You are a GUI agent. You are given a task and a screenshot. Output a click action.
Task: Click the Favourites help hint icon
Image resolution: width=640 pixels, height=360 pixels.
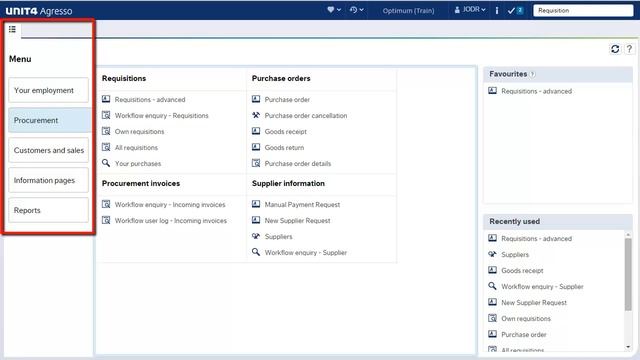(532, 74)
